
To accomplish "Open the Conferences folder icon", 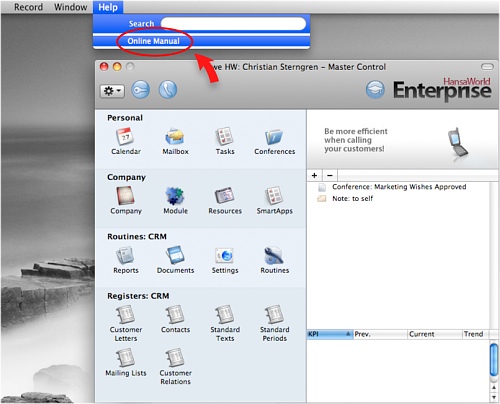I will click(274, 137).
